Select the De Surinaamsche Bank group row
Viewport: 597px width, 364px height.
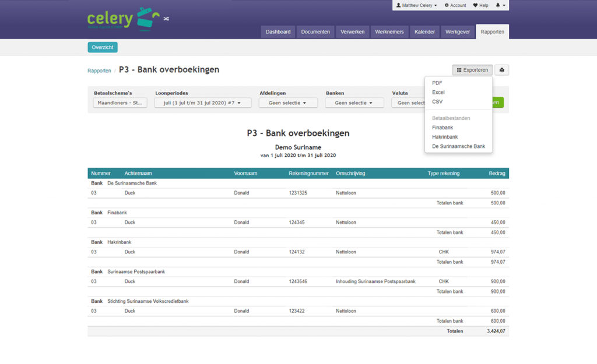pyautogui.click(x=298, y=183)
